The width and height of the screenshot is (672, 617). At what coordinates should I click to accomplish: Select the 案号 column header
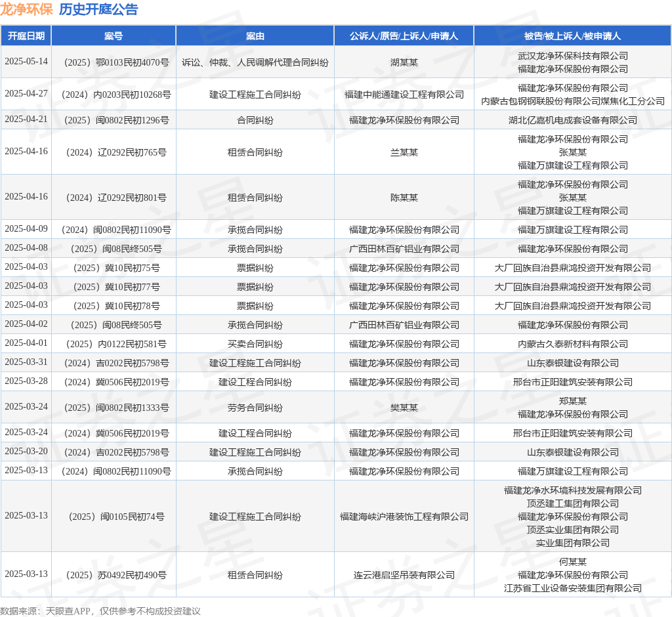click(114, 36)
